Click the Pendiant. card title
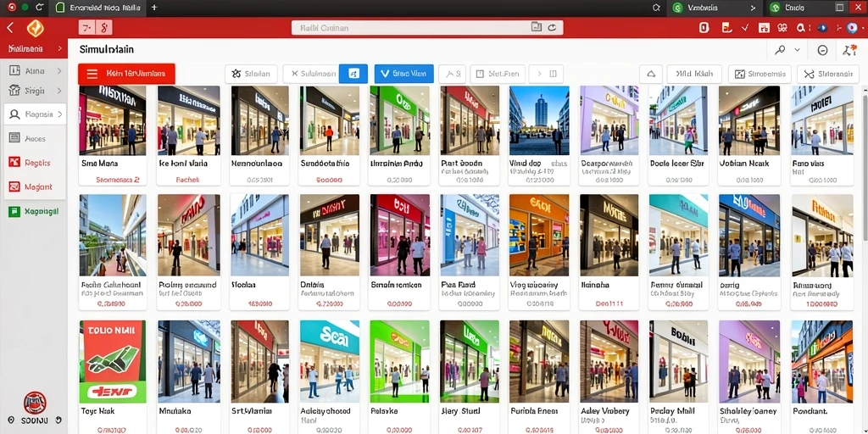 (x=810, y=411)
